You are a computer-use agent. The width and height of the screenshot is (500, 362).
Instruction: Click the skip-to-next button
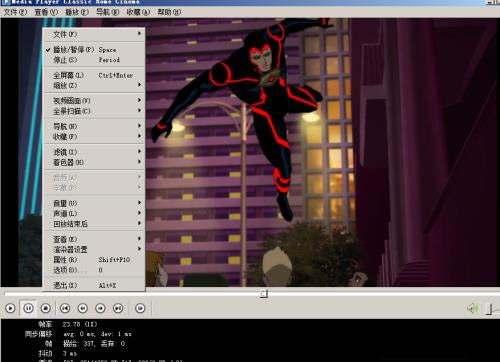[118, 308]
